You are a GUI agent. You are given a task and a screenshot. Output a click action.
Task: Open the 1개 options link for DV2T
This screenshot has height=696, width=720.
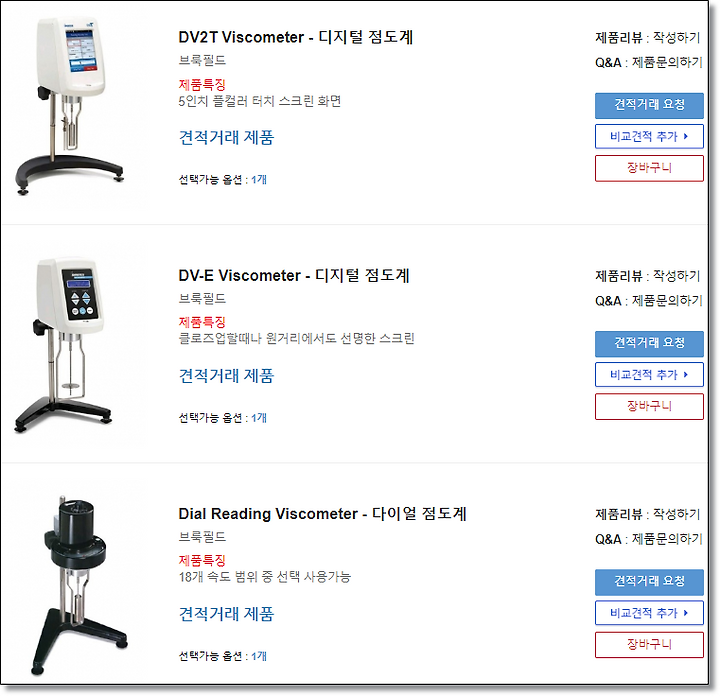coord(259,180)
